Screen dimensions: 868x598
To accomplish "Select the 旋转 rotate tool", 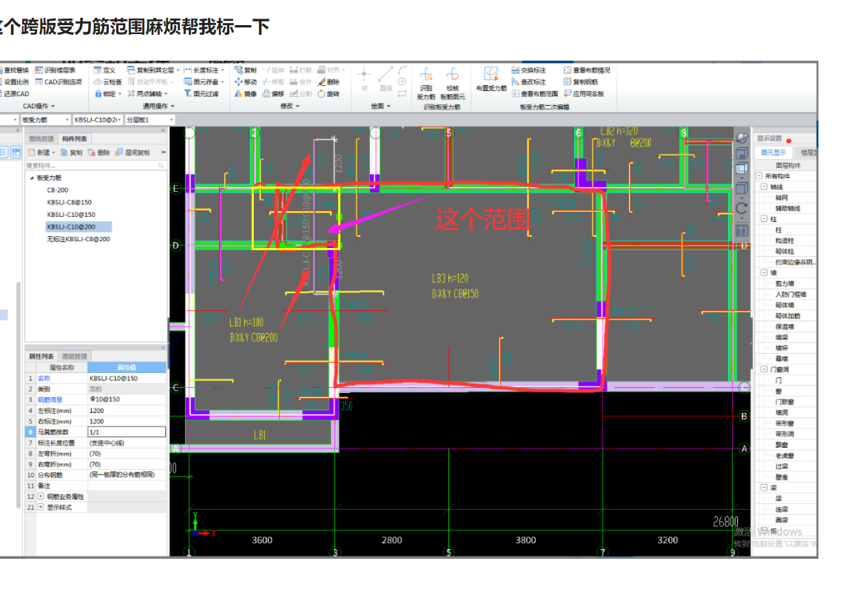I will pos(329,93).
